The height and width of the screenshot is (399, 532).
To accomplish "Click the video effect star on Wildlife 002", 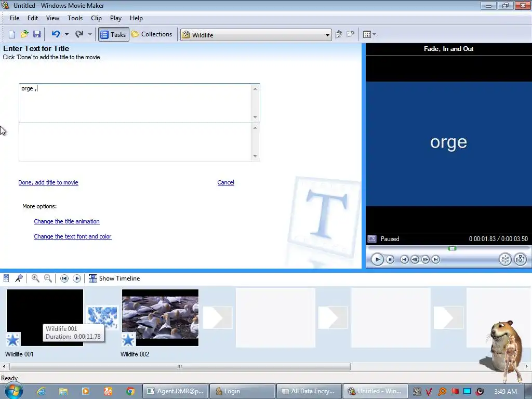I will point(128,340).
